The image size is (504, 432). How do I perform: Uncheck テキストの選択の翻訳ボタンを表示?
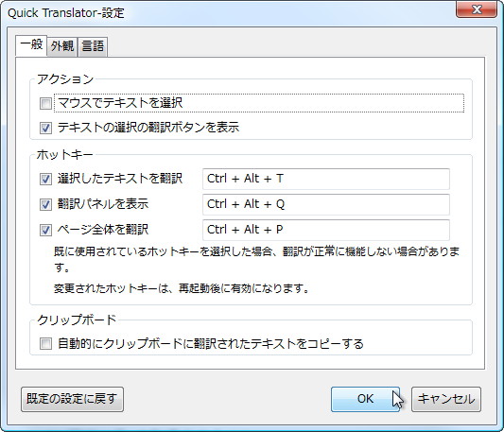pyautogui.click(x=45, y=128)
